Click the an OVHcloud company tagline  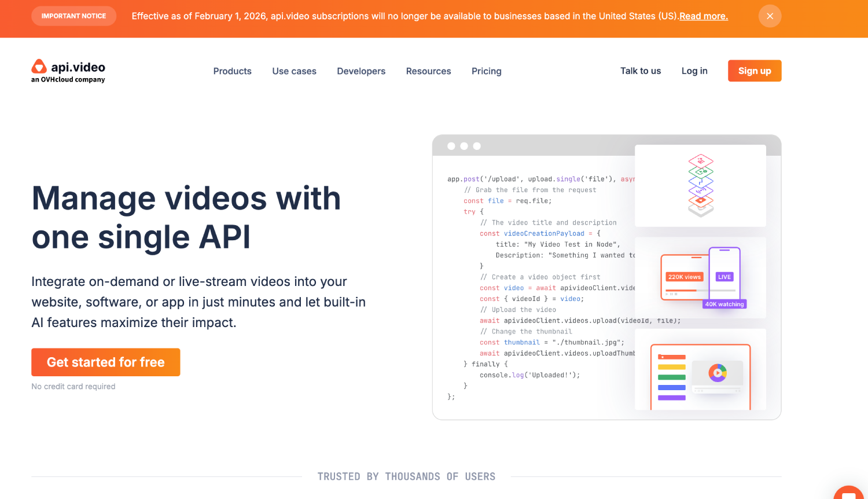click(68, 80)
